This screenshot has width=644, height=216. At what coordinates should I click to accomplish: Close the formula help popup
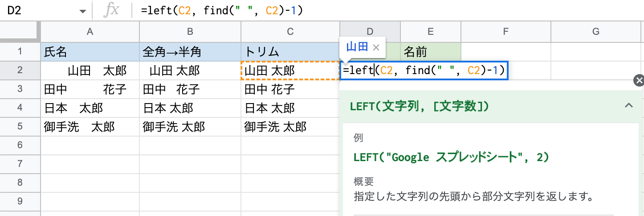(x=639, y=81)
